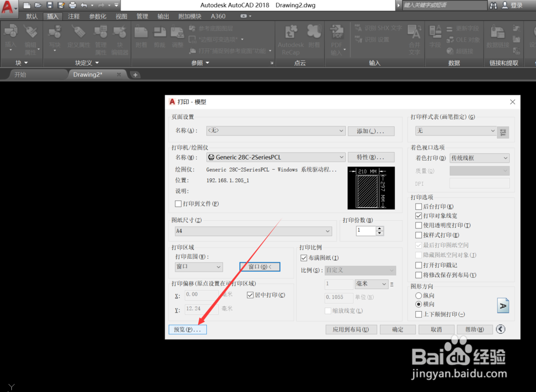Image resolution: width=536 pixels, height=392 pixels.
Task: Expand the Block Definition panel dropdown
Action: point(87,63)
